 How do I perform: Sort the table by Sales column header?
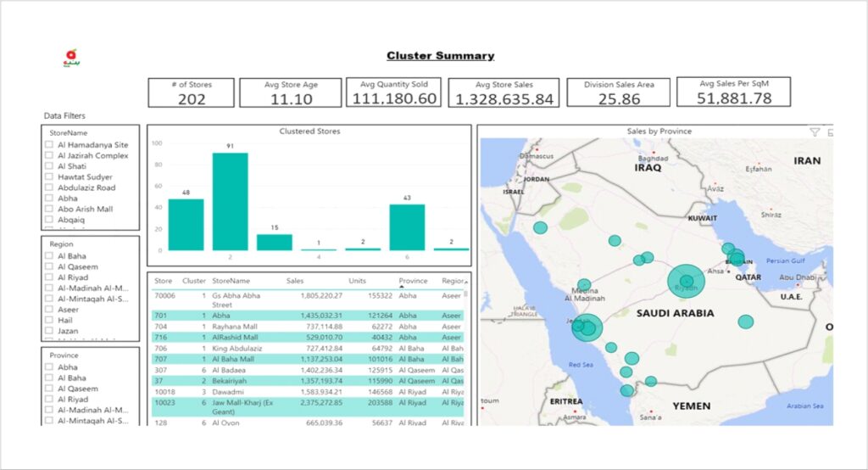point(296,281)
